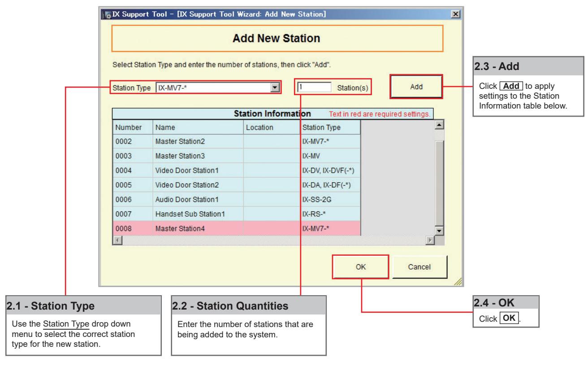The height and width of the screenshot is (367, 588).
Task: Click the Cancel button
Action: [x=420, y=267]
